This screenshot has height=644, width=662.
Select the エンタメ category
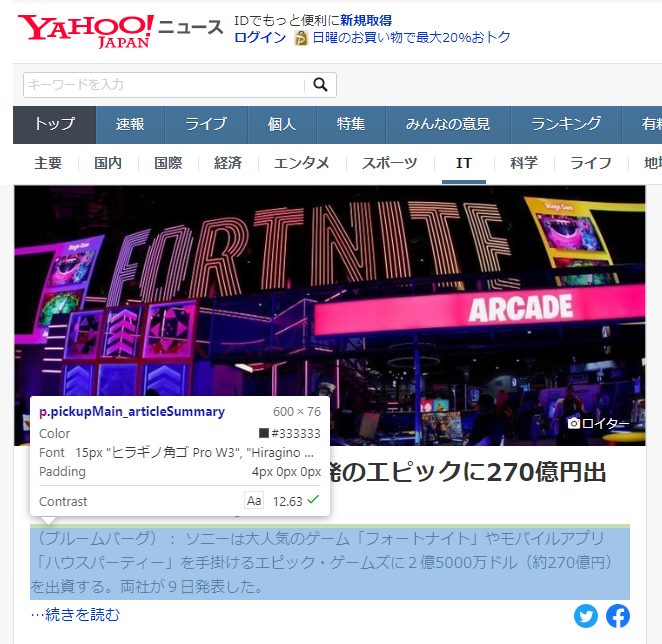301,163
